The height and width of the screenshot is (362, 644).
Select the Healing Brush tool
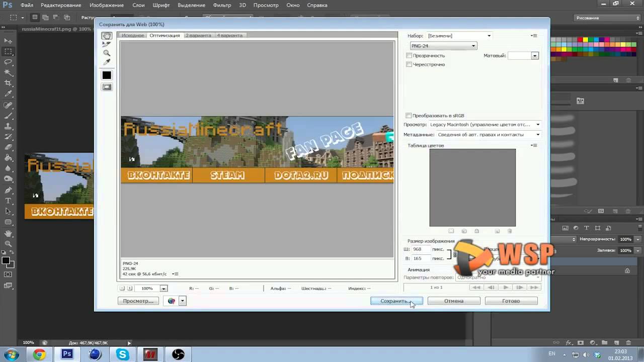(x=8, y=105)
